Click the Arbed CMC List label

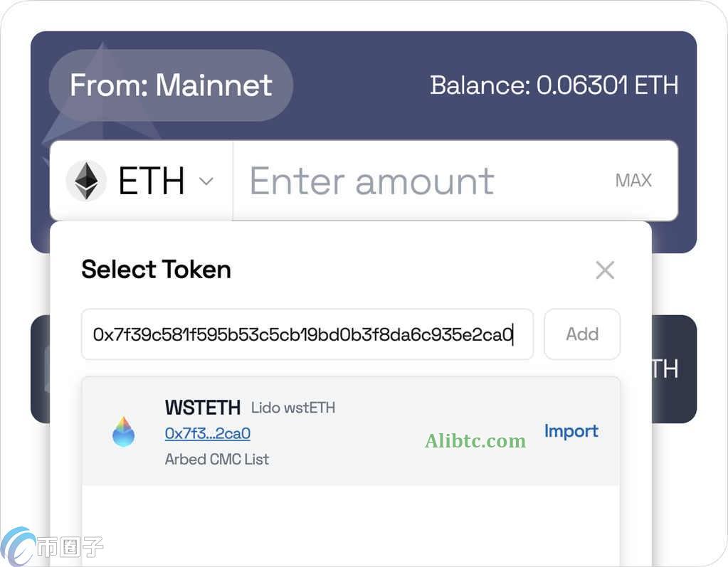click(217, 459)
